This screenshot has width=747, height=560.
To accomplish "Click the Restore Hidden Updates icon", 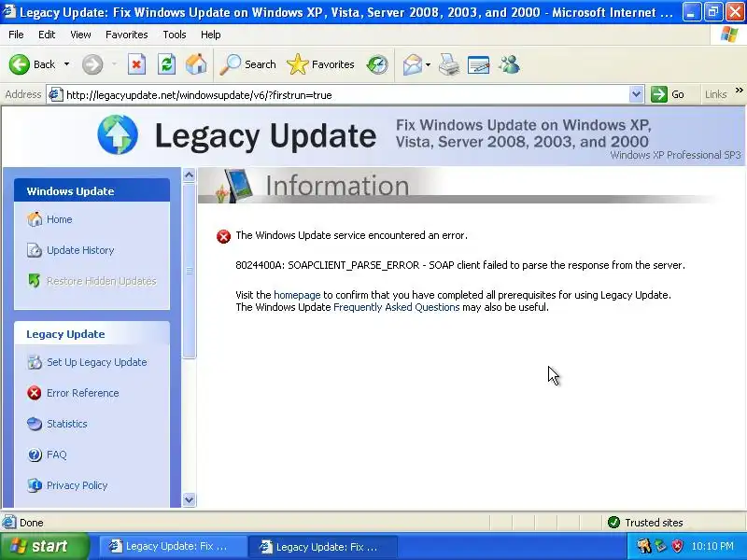I will click(x=35, y=281).
